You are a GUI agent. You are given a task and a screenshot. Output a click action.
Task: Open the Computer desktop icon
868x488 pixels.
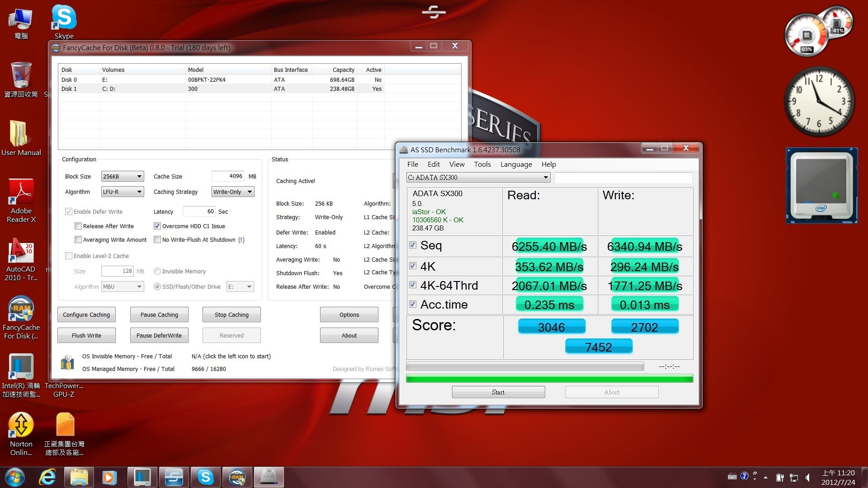pos(21,23)
